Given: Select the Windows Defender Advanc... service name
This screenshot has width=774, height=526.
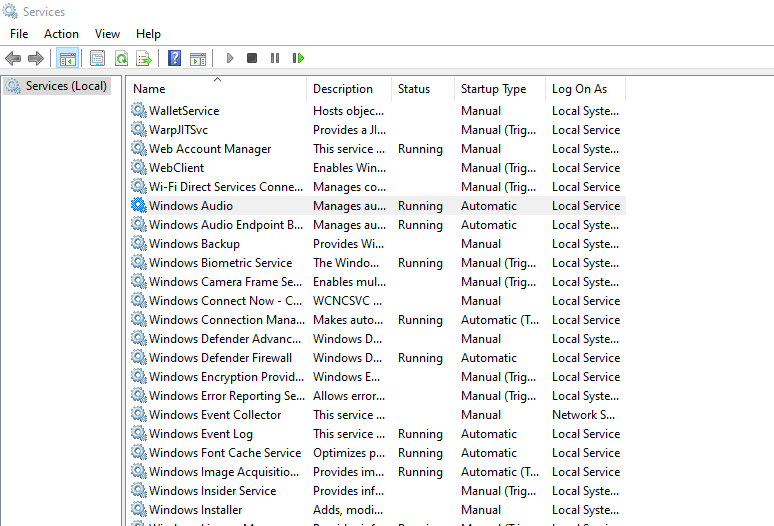Looking at the screenshot, I should coord(225,338).
